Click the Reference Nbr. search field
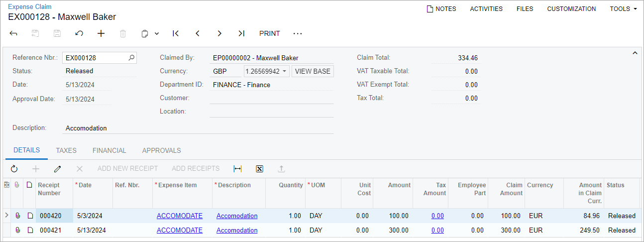This screenshot has height=242, width=644. [96, 58]
